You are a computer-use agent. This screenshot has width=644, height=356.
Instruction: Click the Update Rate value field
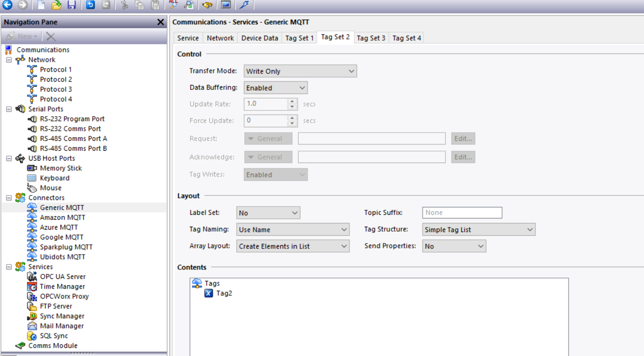click(266, 104)
